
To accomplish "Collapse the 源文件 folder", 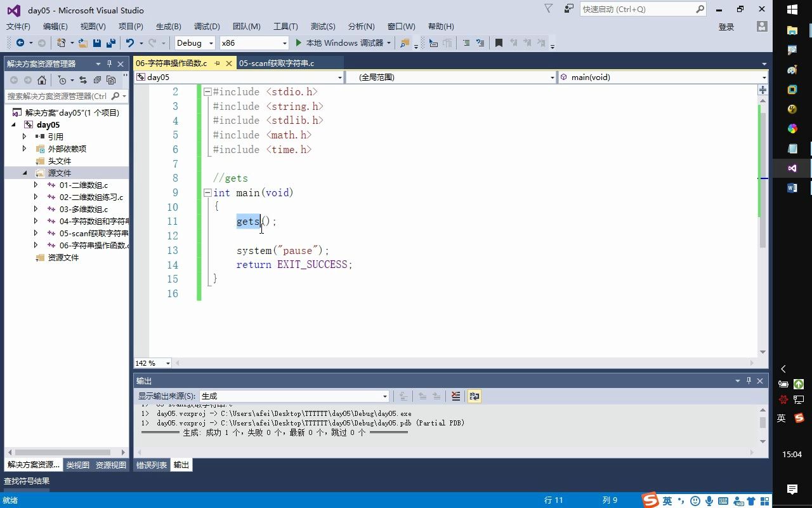I will (24, 173).
